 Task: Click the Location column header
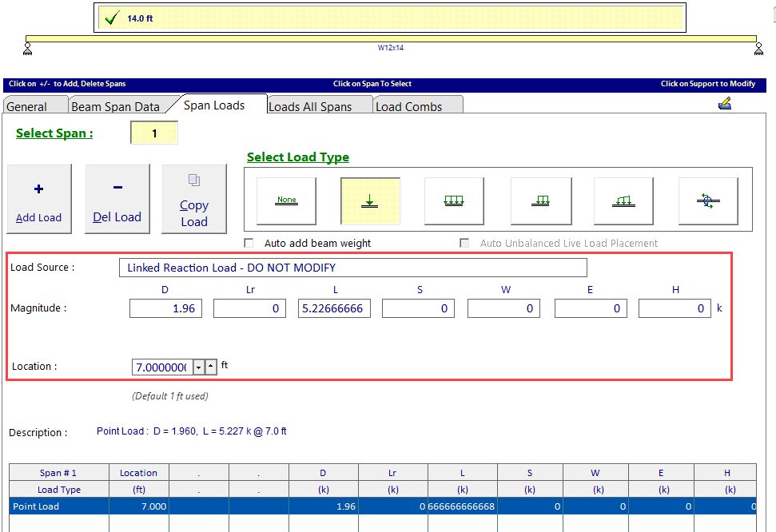click(x=138, y=473)
